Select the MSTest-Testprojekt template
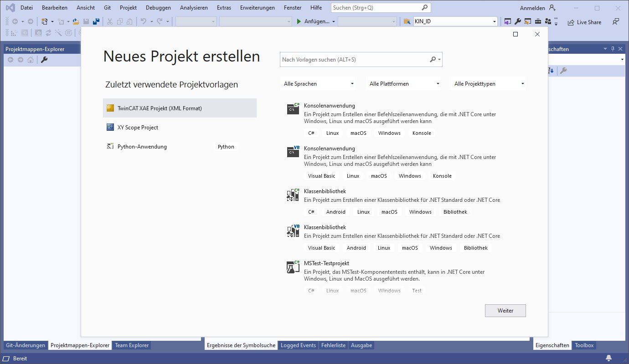Image resolution: width=629 pixels, height=364 pixels. [403, 277]
